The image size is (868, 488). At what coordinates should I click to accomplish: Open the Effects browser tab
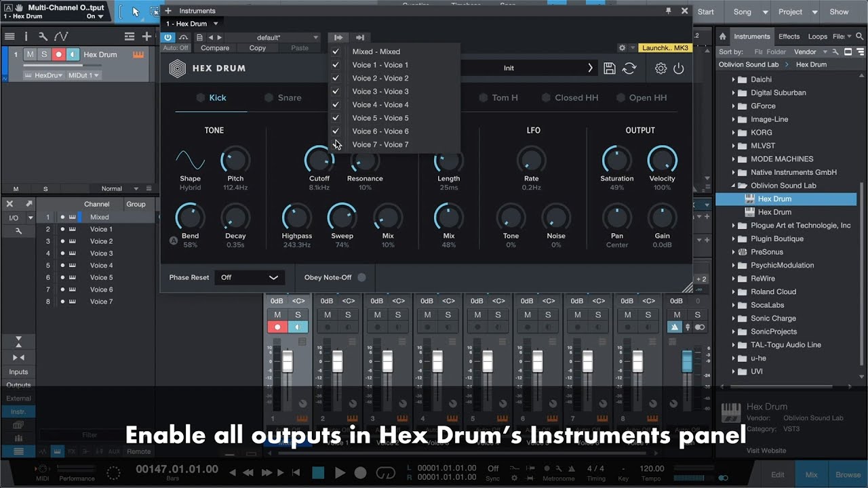point(789,37)
